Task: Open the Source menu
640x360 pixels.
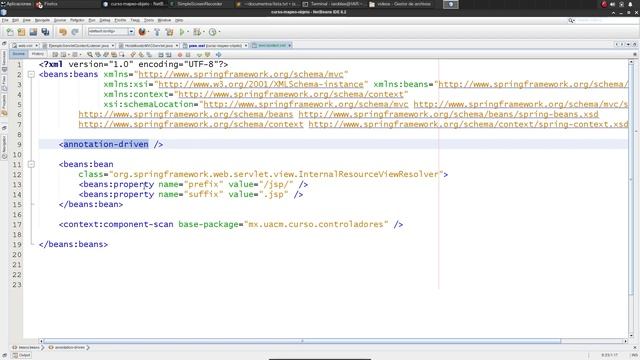Action: pyautogui.click(x=60, y=20)
